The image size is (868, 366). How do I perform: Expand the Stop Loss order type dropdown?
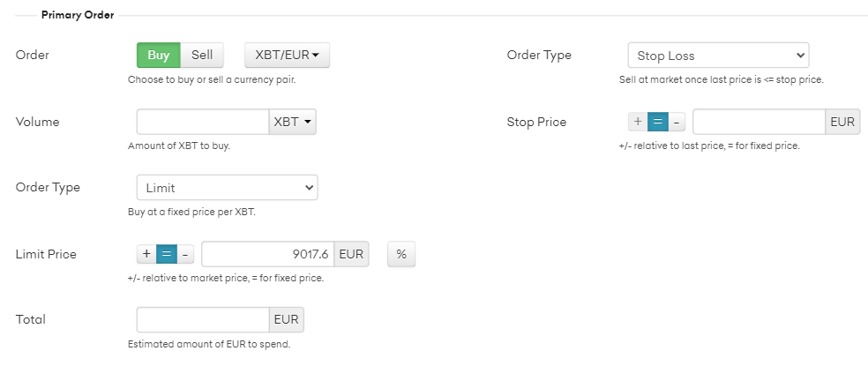pos(719,56)
